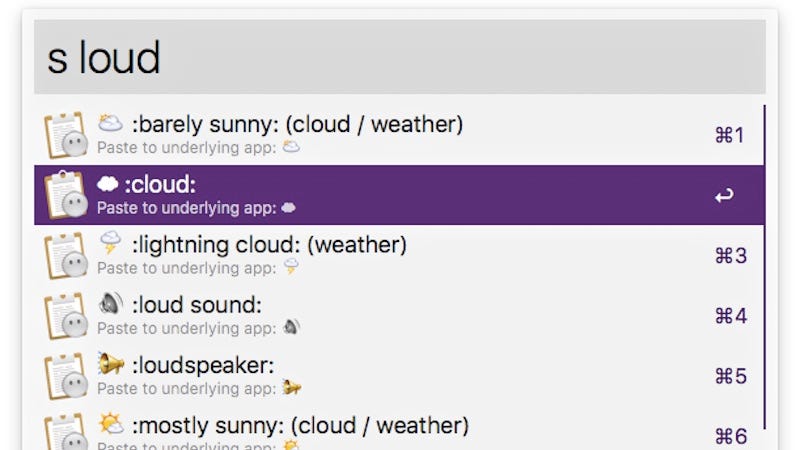Click the loudspeaker megaphone emoji icon
The image size is (800, 450).
(111, 364)
